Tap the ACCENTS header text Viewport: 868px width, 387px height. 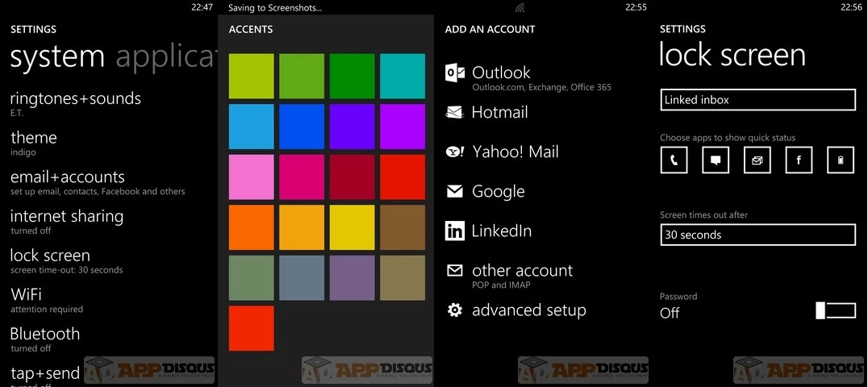pyautogui.click(x=251, y=30)
